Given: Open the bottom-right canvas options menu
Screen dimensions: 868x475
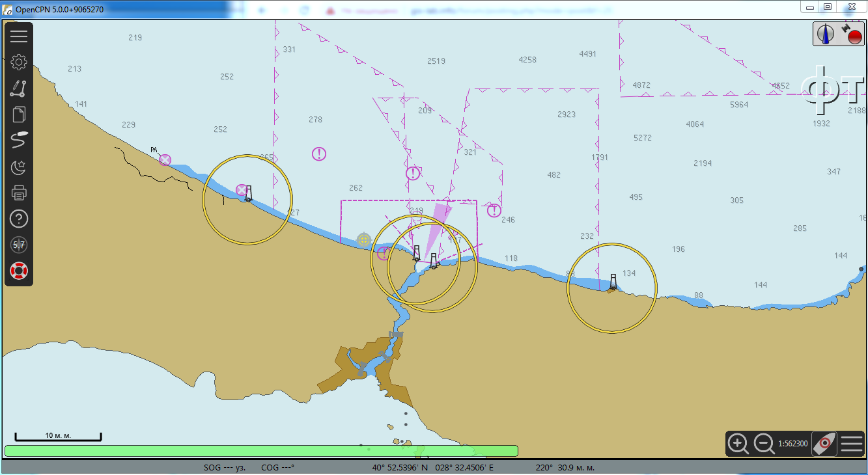Looking at the screenshot, I should (852, 444).
